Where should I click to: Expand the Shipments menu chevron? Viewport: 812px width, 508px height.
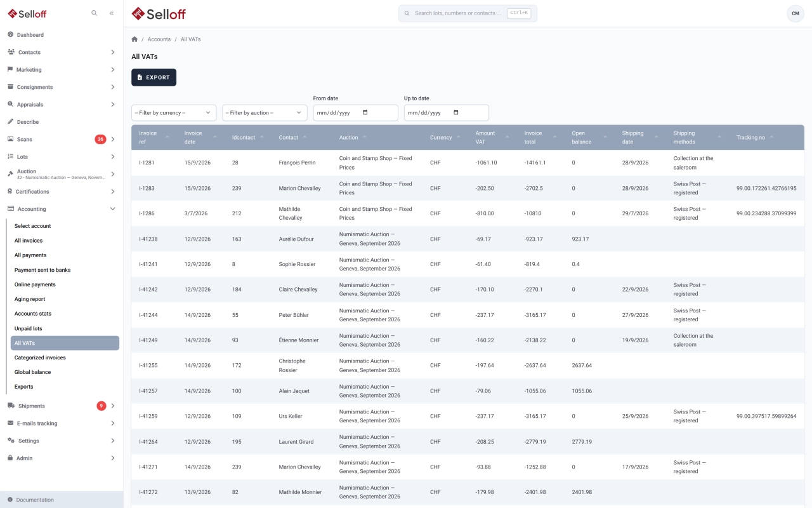pos(113,406)
